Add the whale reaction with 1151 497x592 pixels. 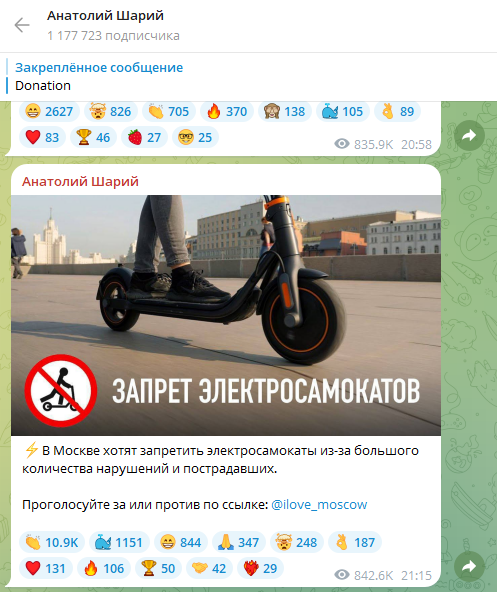[x=119, y=543]
